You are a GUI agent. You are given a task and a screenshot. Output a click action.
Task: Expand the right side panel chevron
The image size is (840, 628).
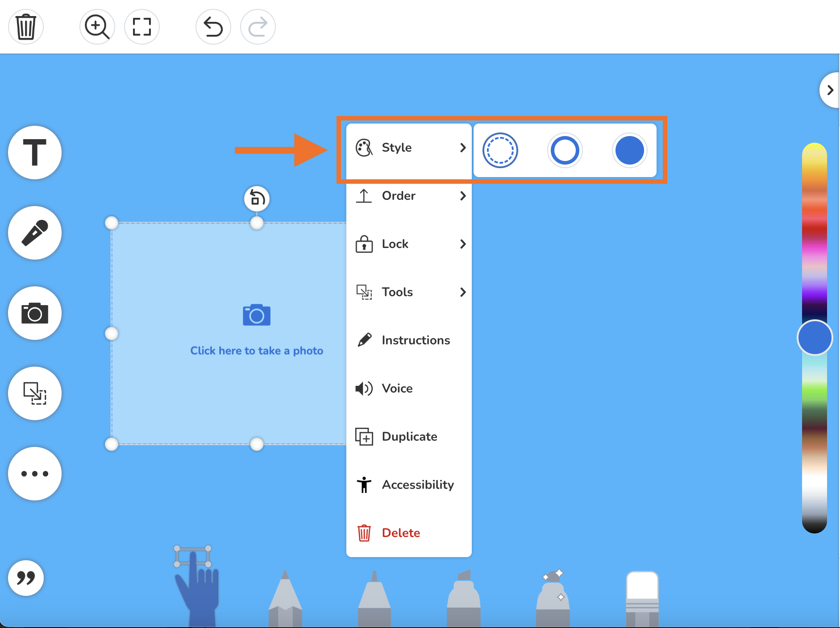click(830, 90)
